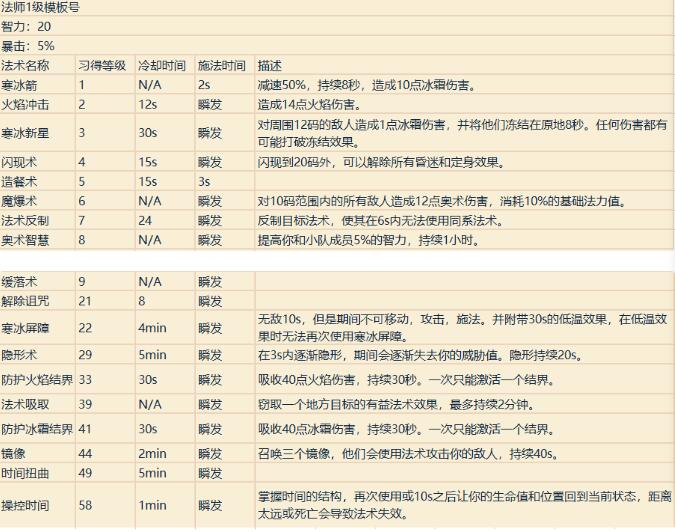The image size is (675, 532).
Task: Click the level 29 cell of 隐形术
Action: point(85,355)
